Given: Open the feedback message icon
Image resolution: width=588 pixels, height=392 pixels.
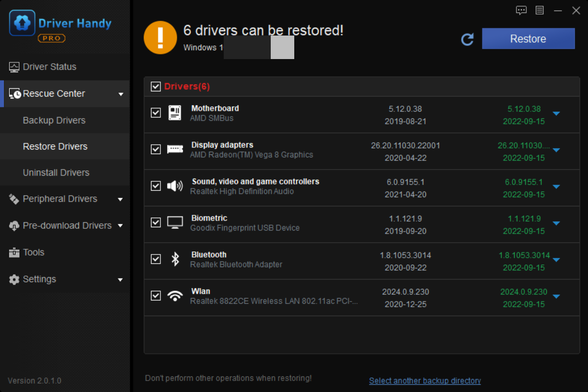Looking at the screenshot, I should pos(521,10).
